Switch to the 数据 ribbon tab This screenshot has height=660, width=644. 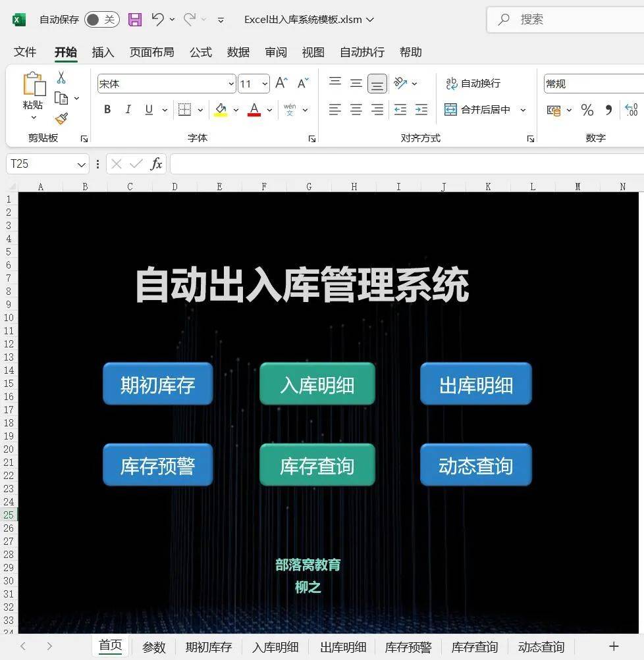pyautogui.click(x=238, y=52)
